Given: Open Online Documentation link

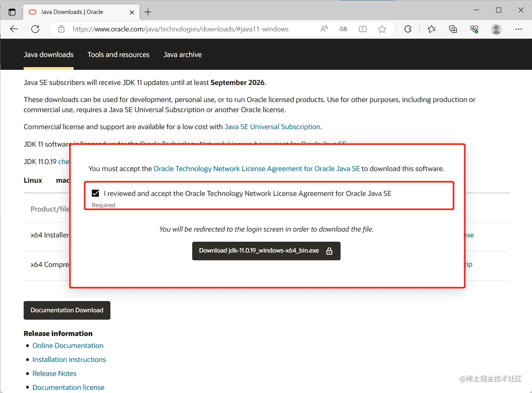Looking at the screenshot, I should click(68, 346).
